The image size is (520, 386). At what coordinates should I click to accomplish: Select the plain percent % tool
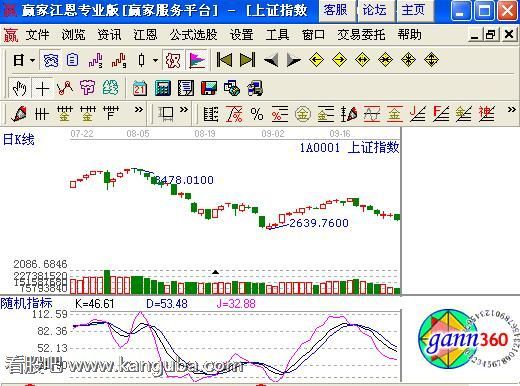click(x=257, y=114)
